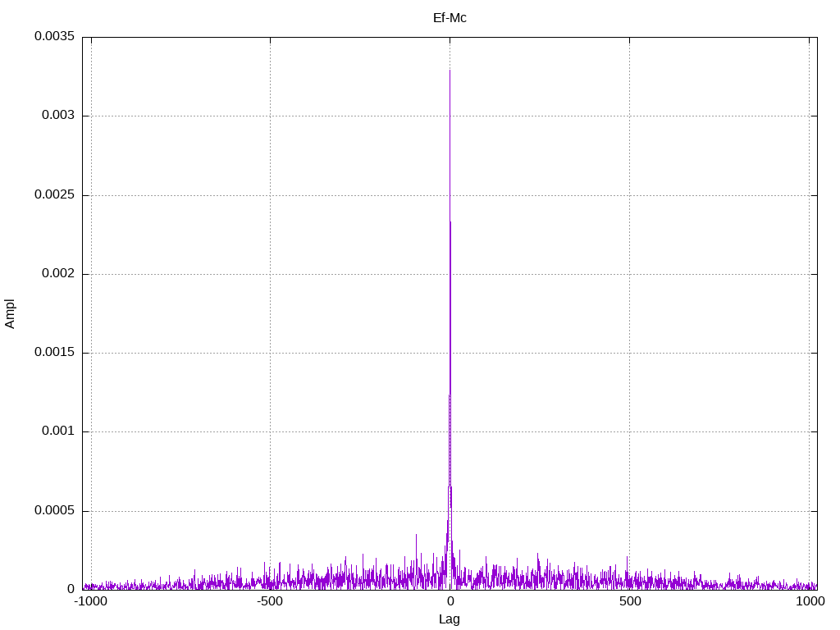This screenshot has width=840, height=630.
Task: Click the y-axis tick label 0.0015
Action: coord(54,353)
